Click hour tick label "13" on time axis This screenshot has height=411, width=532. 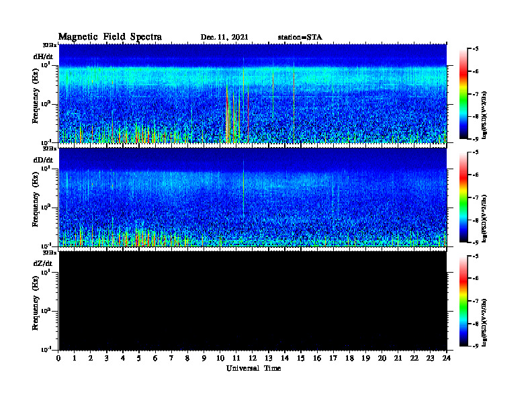[269, 359]
